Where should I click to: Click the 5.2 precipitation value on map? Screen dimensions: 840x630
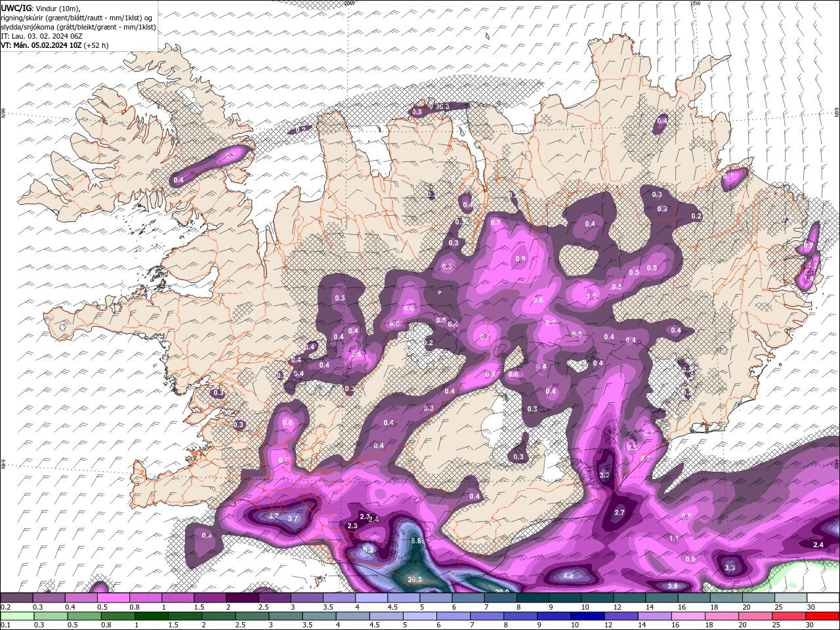(x=367, y=550)
